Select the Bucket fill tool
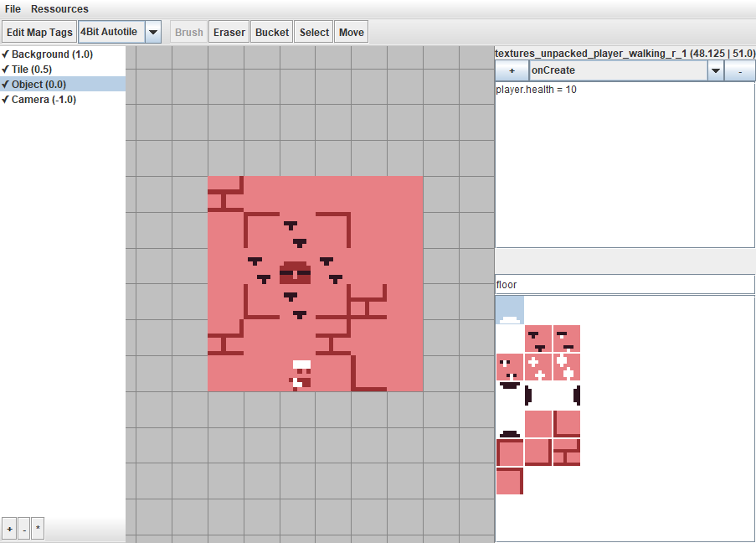 pyautogui.click(x=271, y=31)
